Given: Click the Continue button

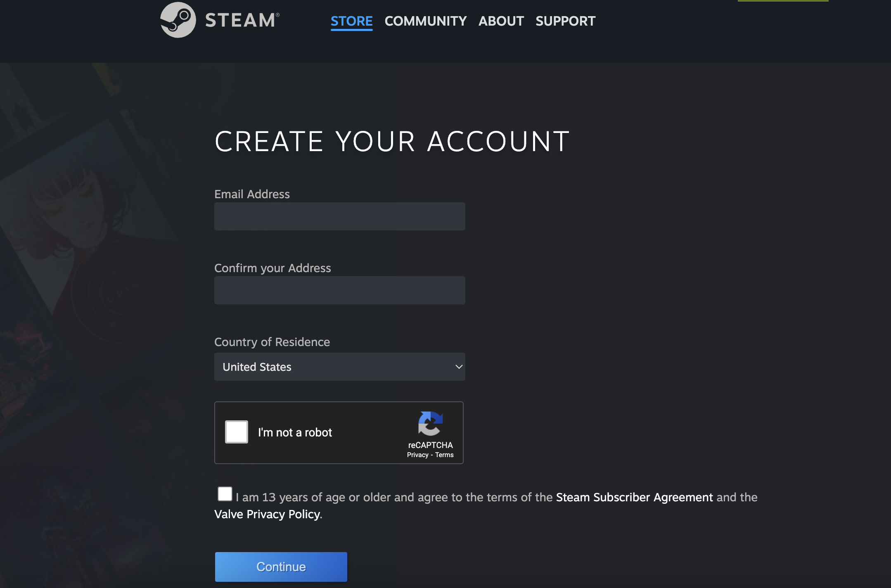Looking at the screenshot, I should (281, 567).
